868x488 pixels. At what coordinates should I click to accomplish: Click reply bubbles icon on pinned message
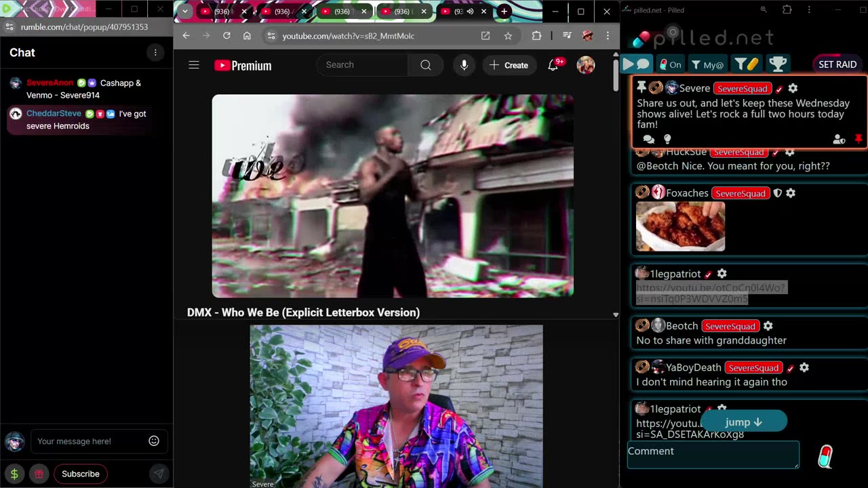tap(648, 139)
